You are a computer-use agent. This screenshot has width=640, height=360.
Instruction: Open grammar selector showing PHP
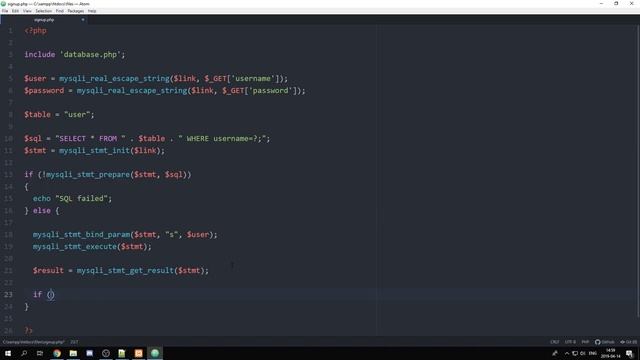585,342
